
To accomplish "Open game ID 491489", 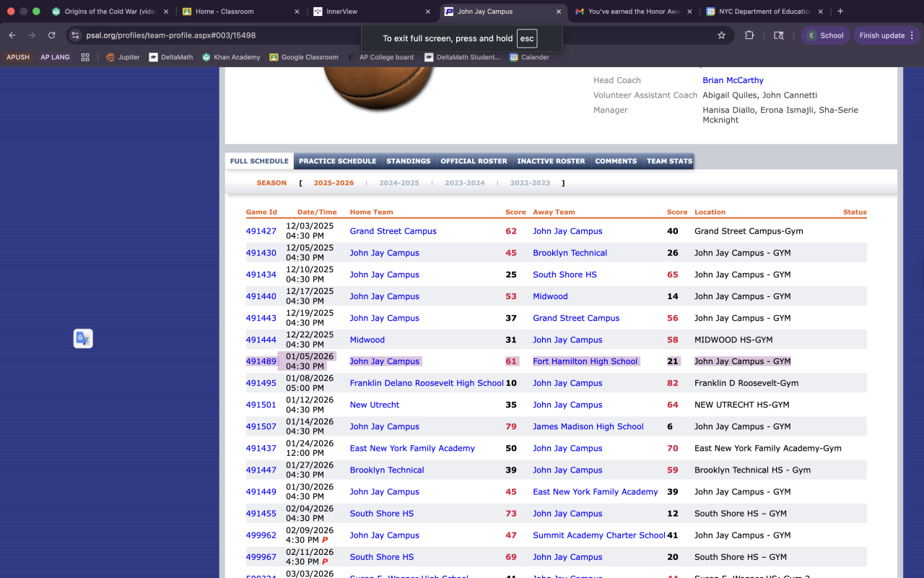I will point(261,361).
